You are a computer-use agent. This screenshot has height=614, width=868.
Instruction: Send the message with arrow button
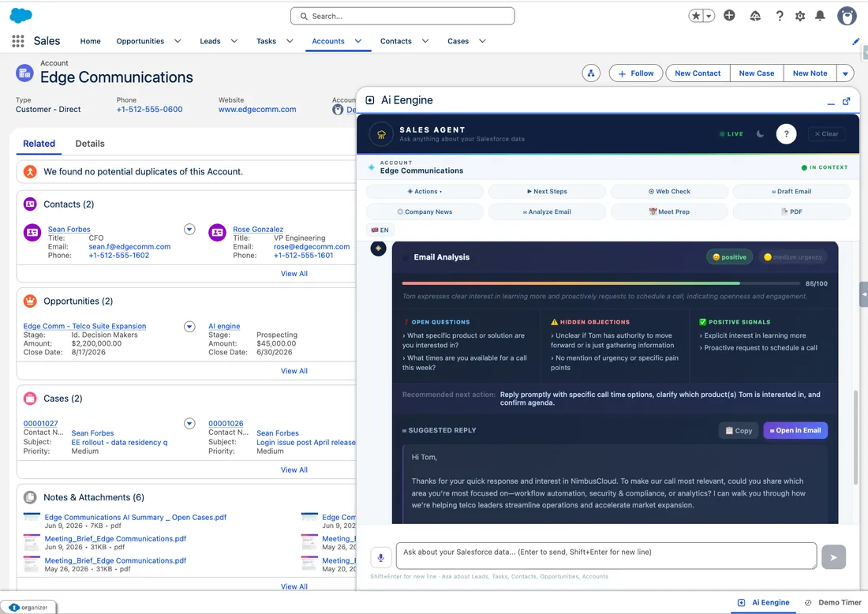(834, 557)
